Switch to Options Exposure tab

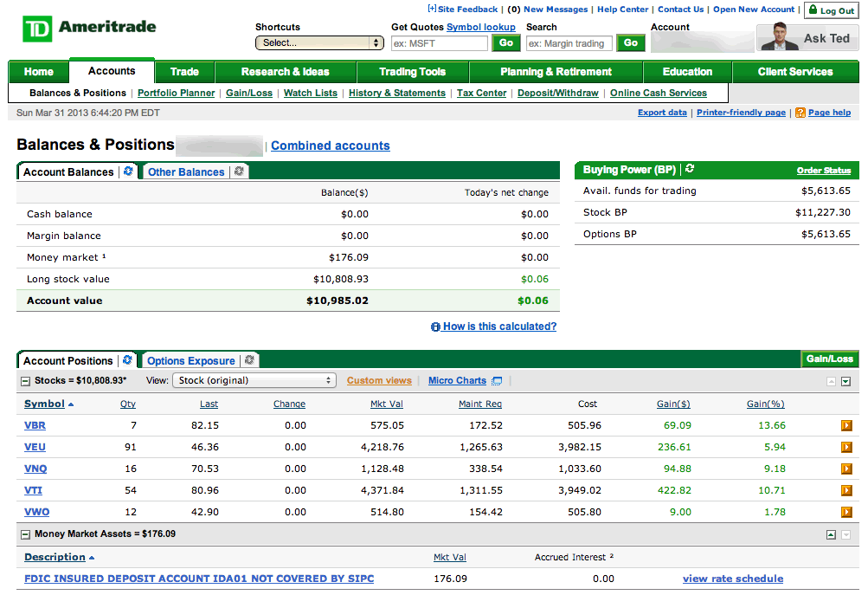[191, 360]
